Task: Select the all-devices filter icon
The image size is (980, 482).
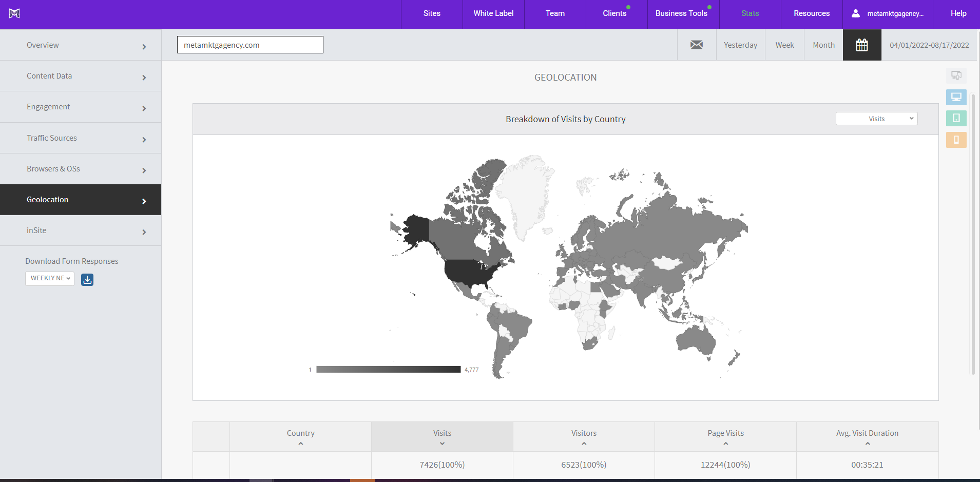Action: pyautogui.click(x=956, y=75)
